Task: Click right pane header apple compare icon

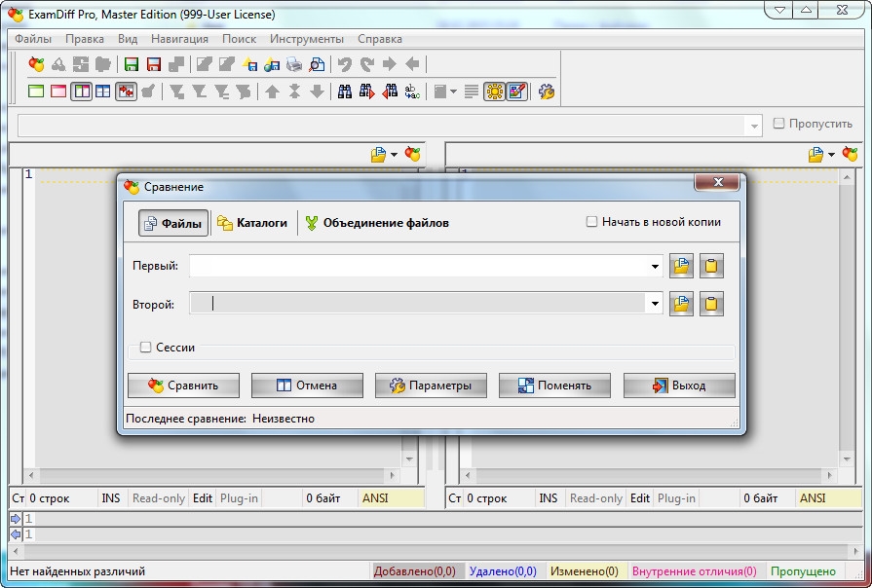Action: (850, 154)
